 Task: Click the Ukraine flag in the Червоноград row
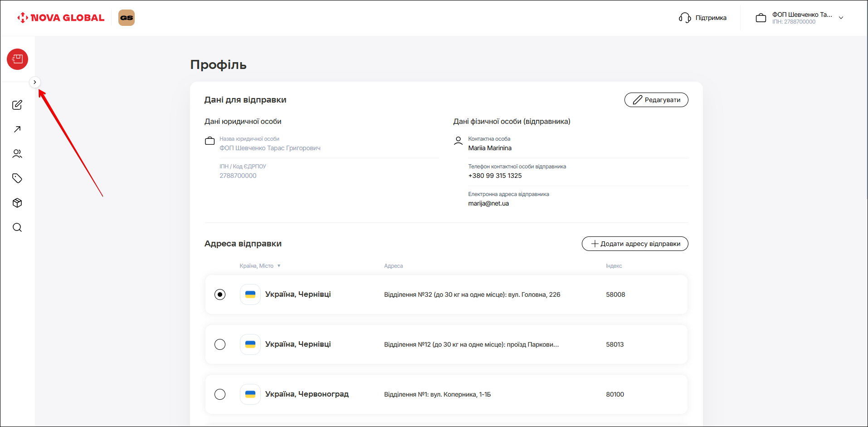[250, 394]
